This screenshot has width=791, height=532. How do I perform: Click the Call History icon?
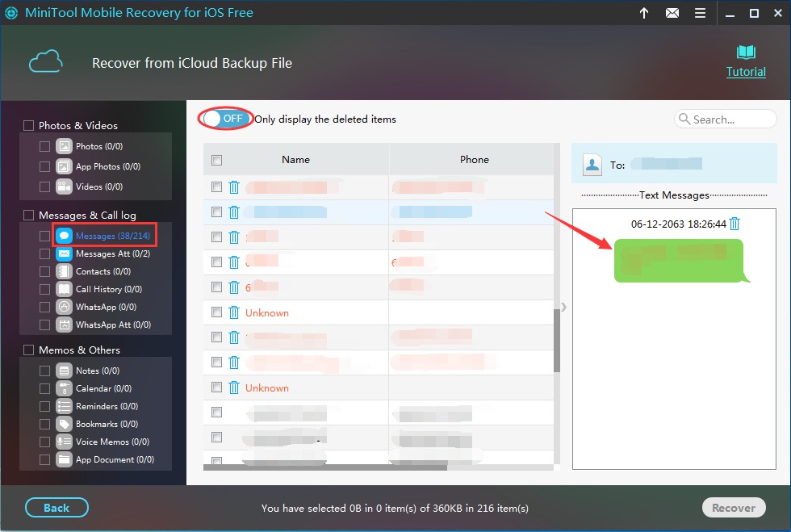[64, 289]
